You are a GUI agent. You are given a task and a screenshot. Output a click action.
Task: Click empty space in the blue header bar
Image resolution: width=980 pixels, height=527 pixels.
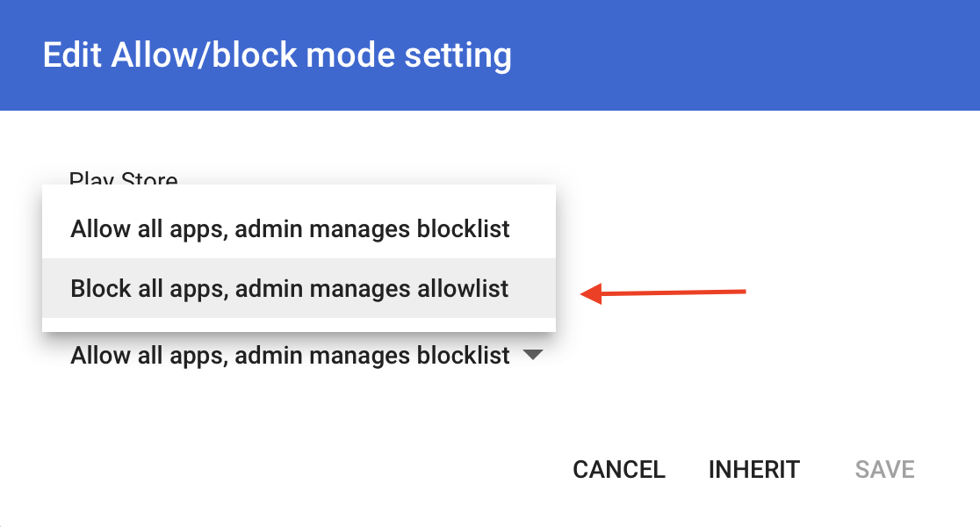click(x=746, y=55)
